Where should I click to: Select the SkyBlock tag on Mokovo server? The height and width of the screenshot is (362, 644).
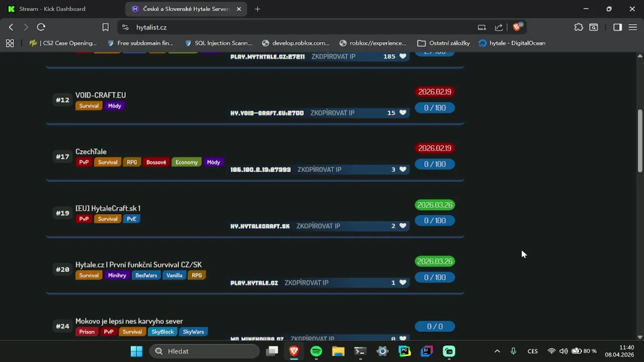point(163,332)
